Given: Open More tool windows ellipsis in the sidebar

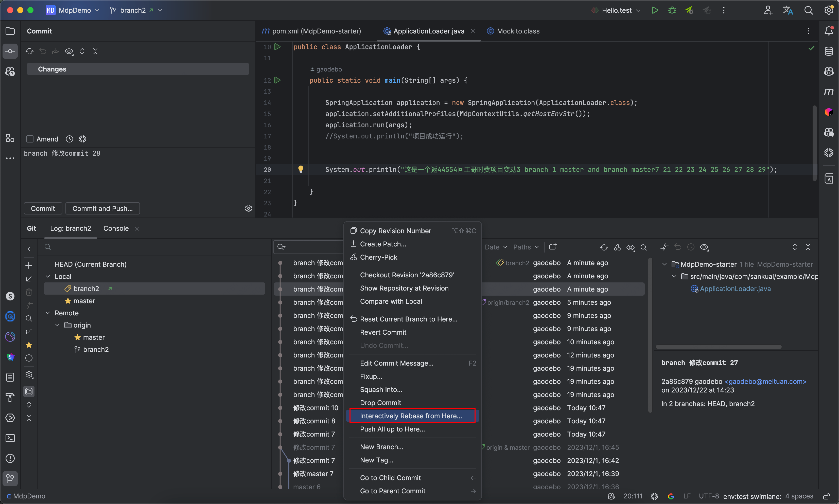Looking at the screenshot, I should [x=10, y=158].
